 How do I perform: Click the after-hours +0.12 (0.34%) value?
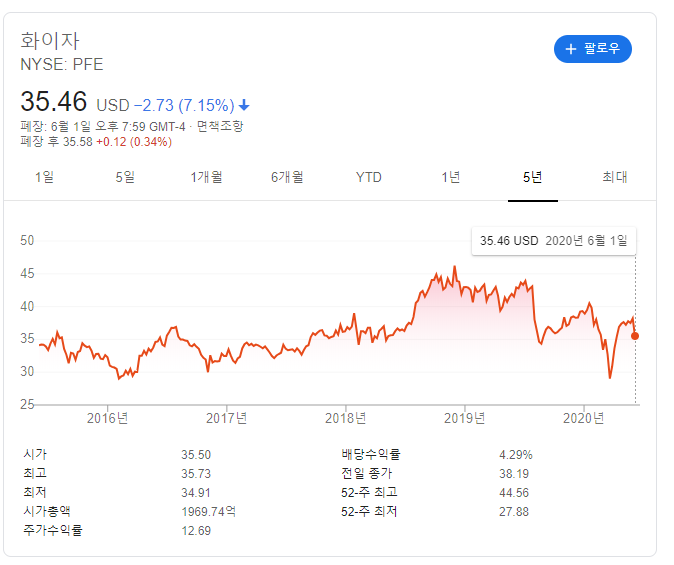point(134,142)
